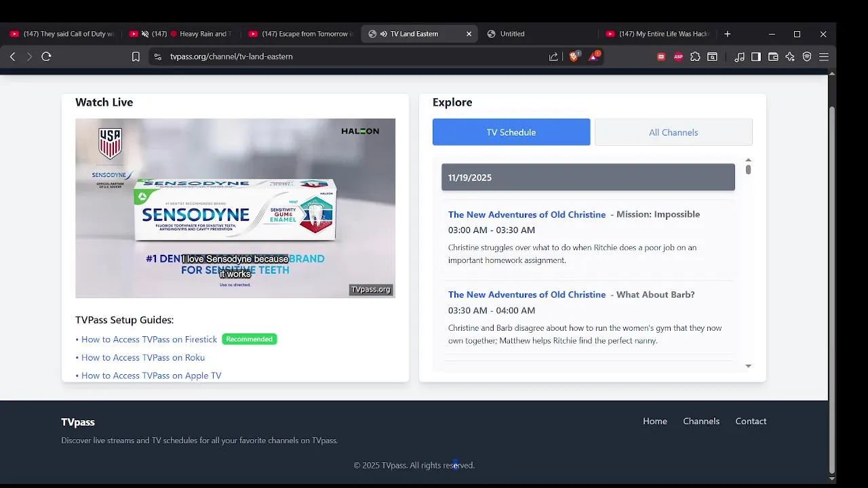Viewport: 868px width, 488px height.
Task: Go to Home in footer
Action: pos(655,422)
